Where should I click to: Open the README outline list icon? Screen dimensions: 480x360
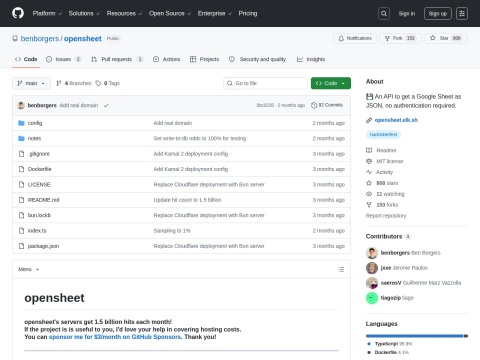pos(341,269)
